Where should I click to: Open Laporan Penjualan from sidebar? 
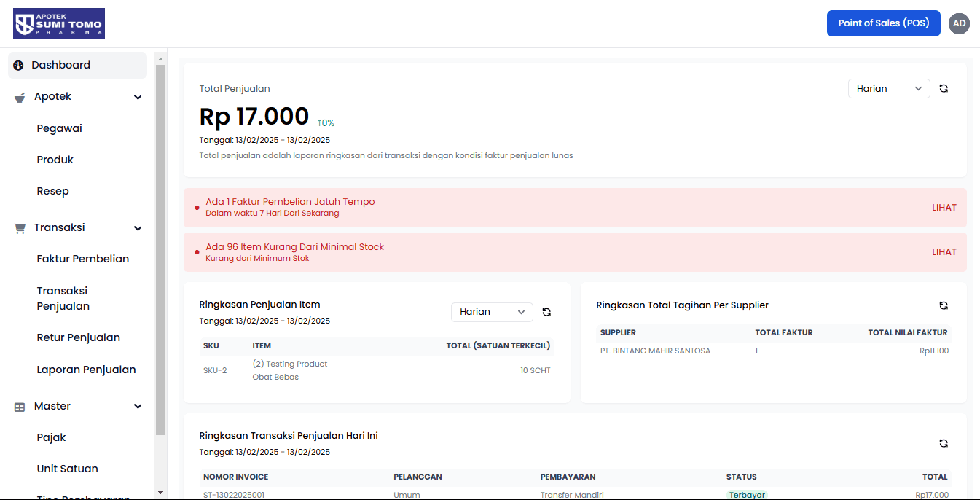pos(86,370)
